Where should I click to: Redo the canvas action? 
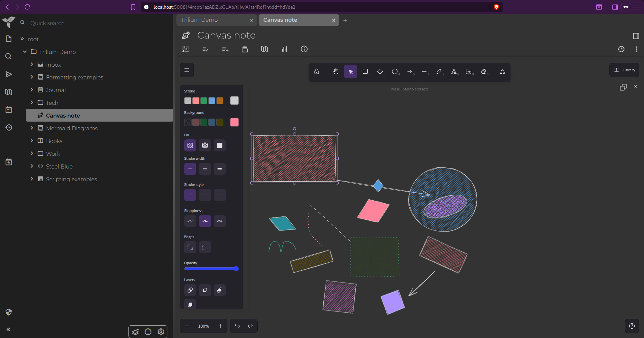point(251,326)
